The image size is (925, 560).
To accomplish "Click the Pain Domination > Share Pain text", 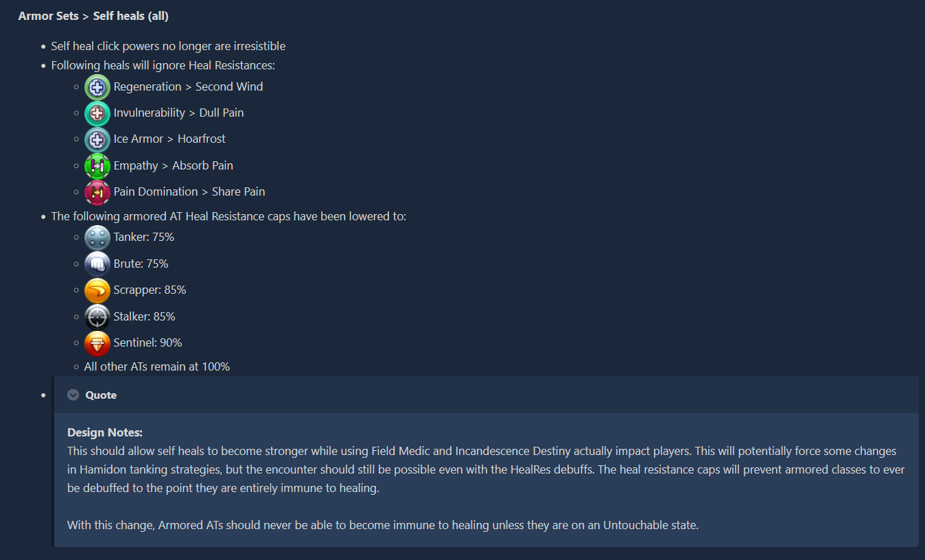I will point(189,191).
